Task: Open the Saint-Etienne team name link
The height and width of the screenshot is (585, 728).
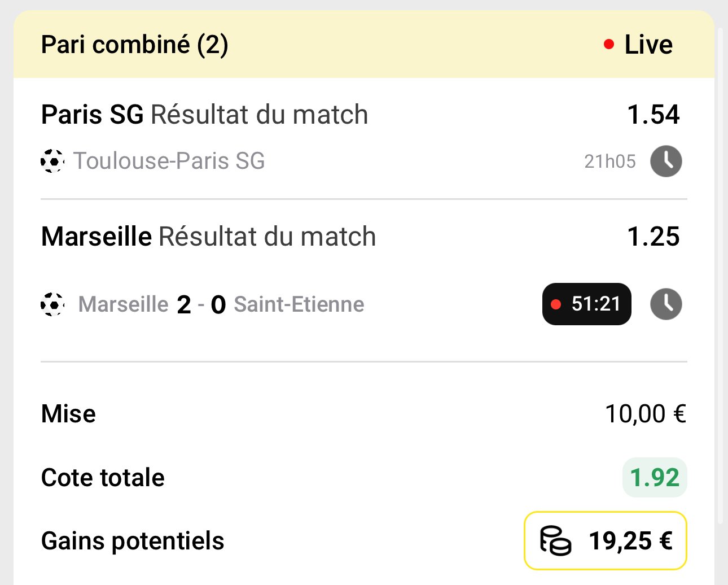Action: point(299,304)
